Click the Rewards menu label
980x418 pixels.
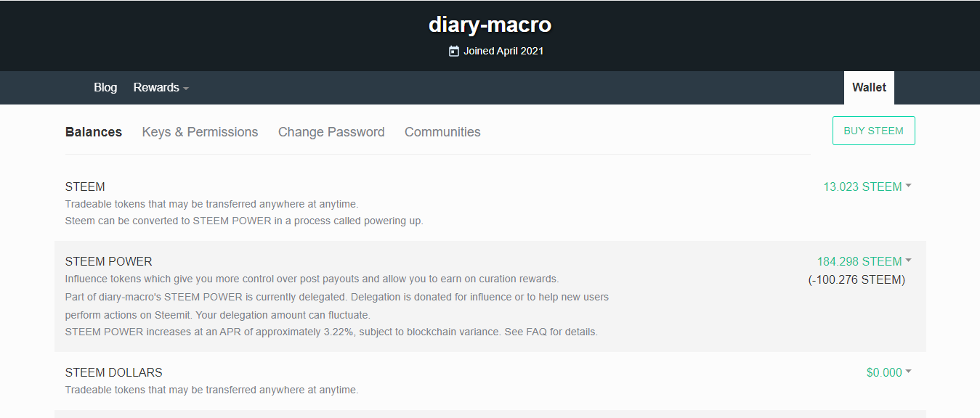156,87
